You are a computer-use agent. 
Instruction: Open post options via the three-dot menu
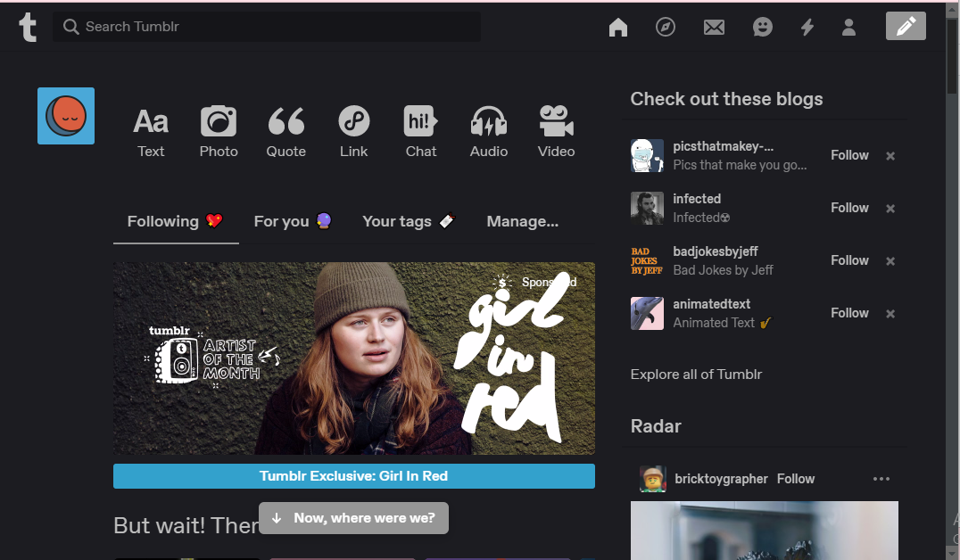(881, 479)
